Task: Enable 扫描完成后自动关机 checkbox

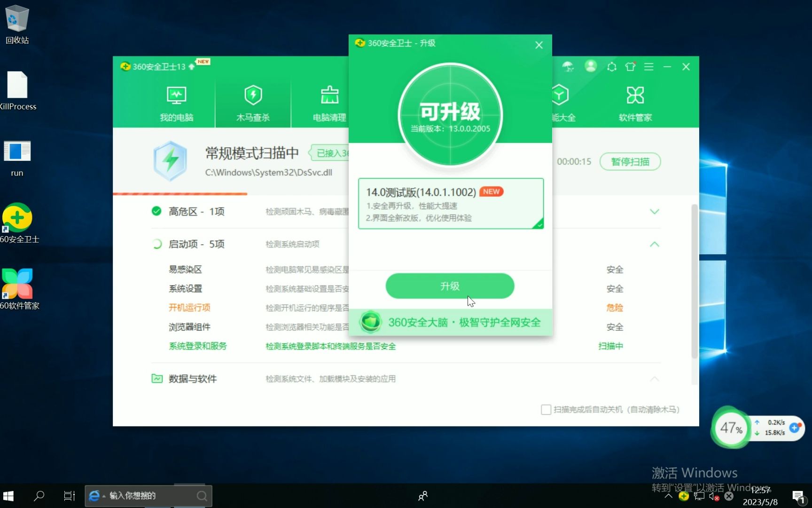Action: tap(546, 410)
